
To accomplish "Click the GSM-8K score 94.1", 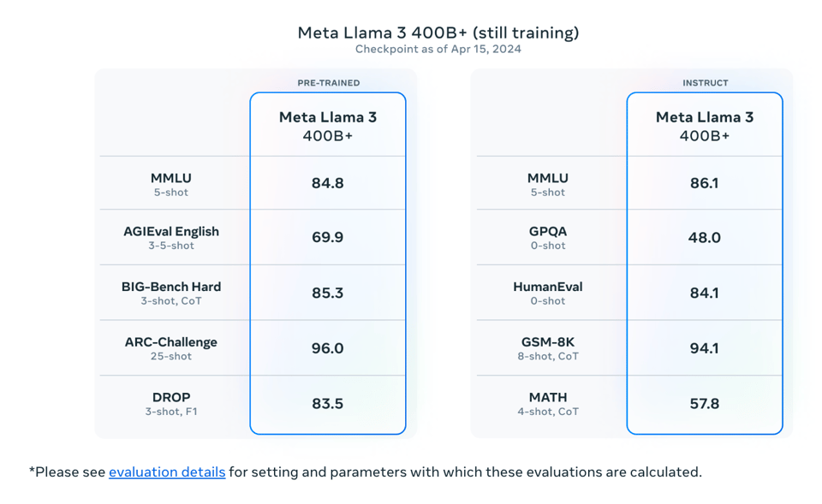I will coord(705,348).
